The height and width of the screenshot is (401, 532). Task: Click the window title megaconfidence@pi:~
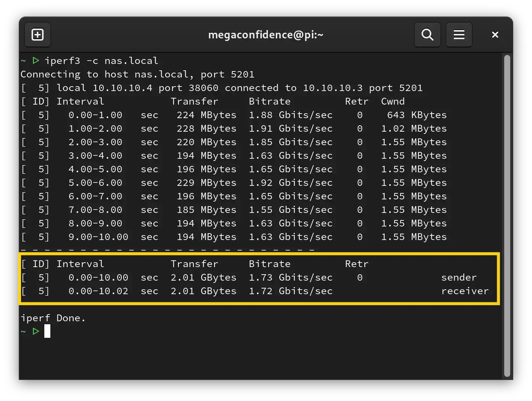tap(266, 35)
